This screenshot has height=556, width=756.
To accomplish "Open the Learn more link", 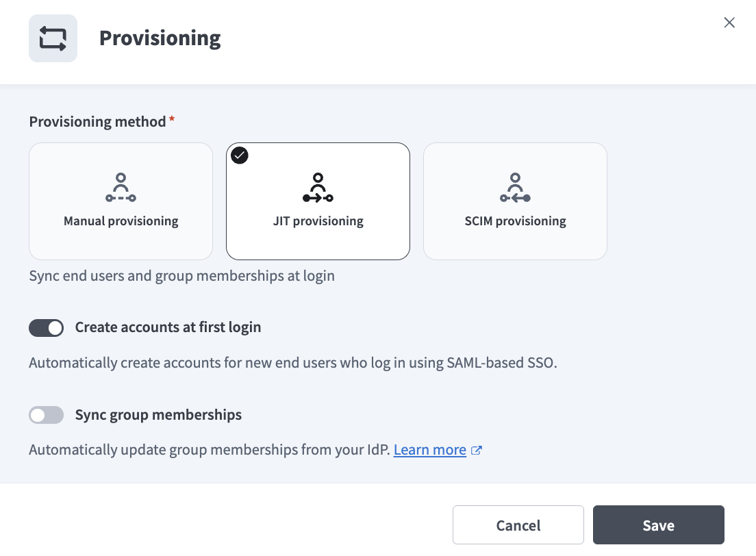I will click(430, 450).
